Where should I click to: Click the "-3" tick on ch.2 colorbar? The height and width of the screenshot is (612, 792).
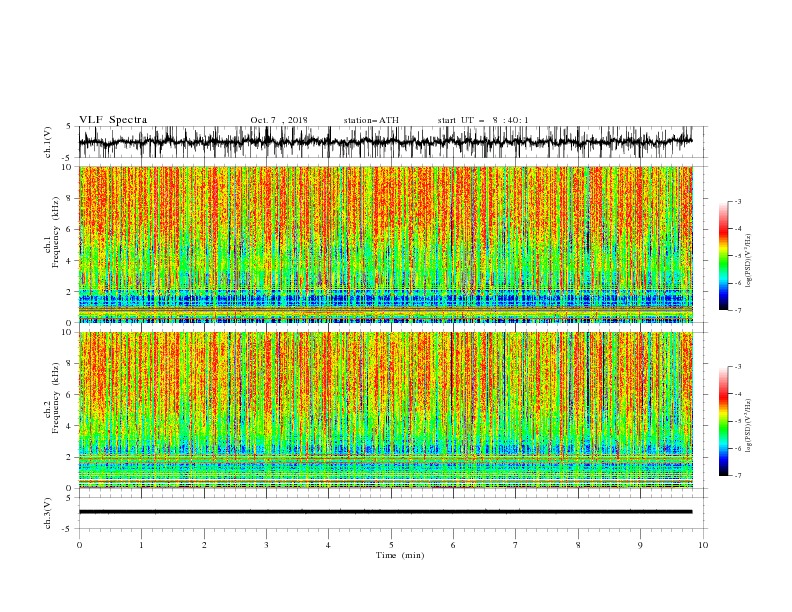tap(737, 367)
